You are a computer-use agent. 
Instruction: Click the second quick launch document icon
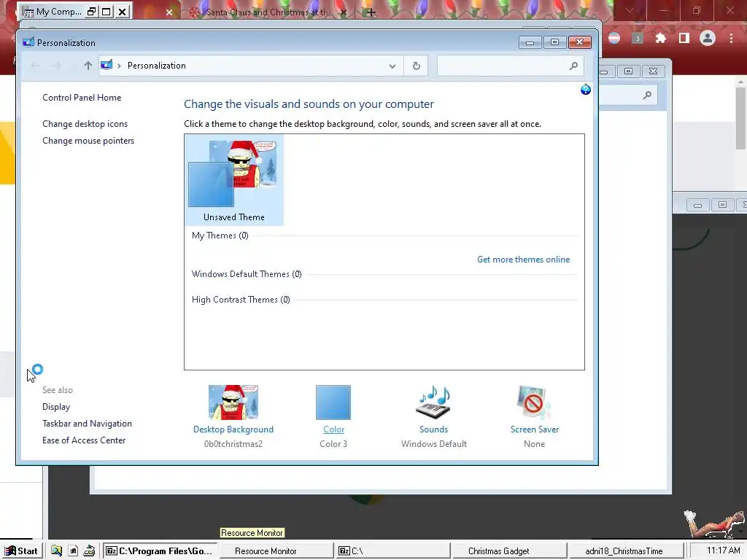pyautogui.click(x=73, y=551)
